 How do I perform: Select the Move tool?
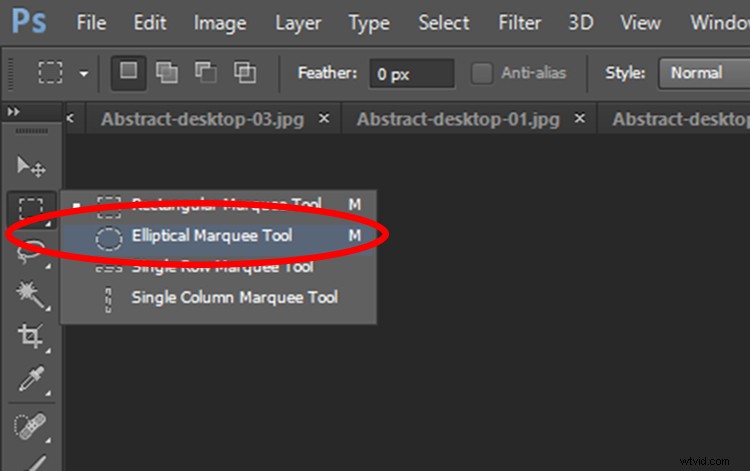(x=31, y=165)
